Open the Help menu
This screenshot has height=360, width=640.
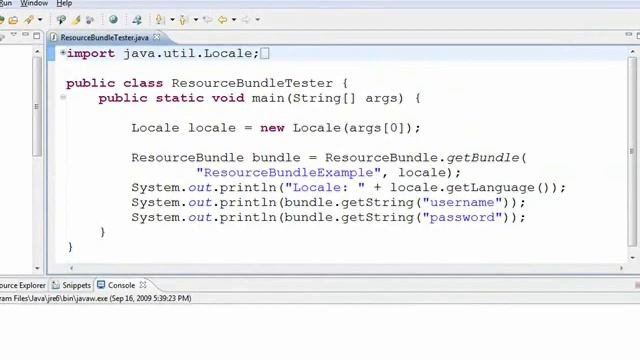pos(64,3)
